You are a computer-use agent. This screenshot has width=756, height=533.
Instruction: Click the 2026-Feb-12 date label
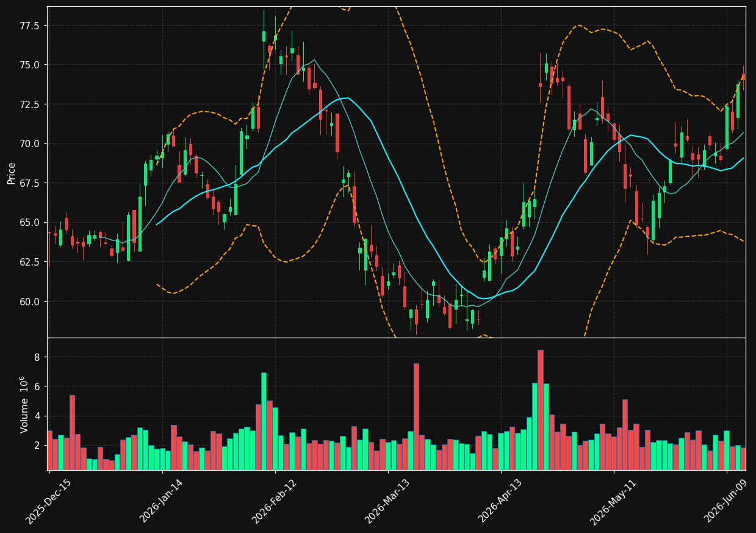coord(274,501)
